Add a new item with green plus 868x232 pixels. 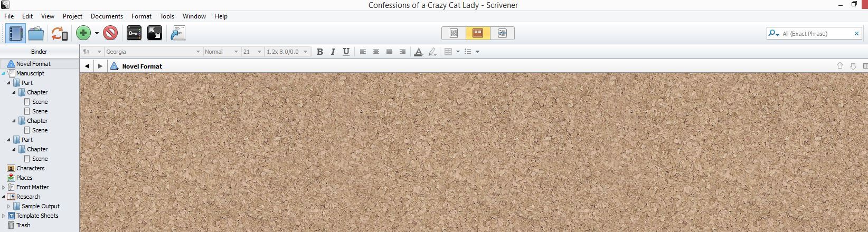[83, 33]
